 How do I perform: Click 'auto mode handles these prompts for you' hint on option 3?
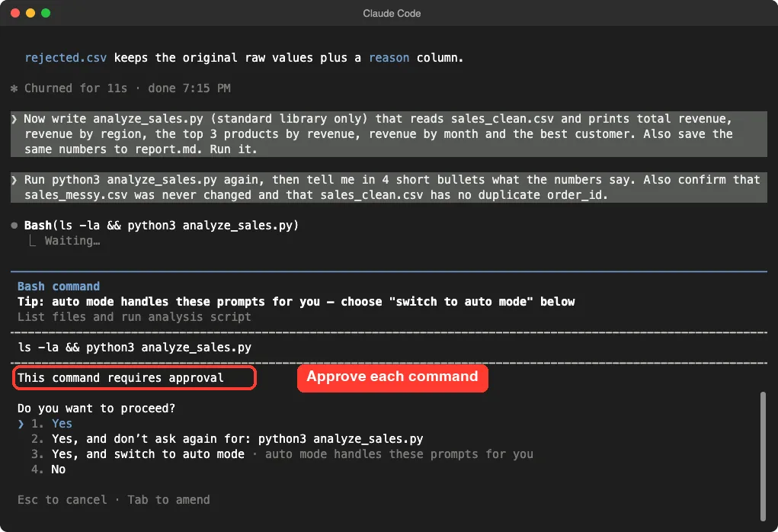[399, 454]
